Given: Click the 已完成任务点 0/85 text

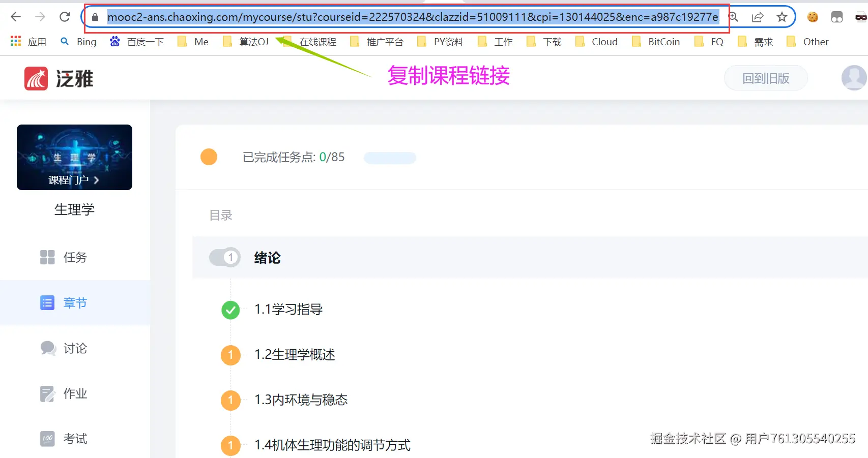Looking at the screenshot, I should (x=294, y=158).
